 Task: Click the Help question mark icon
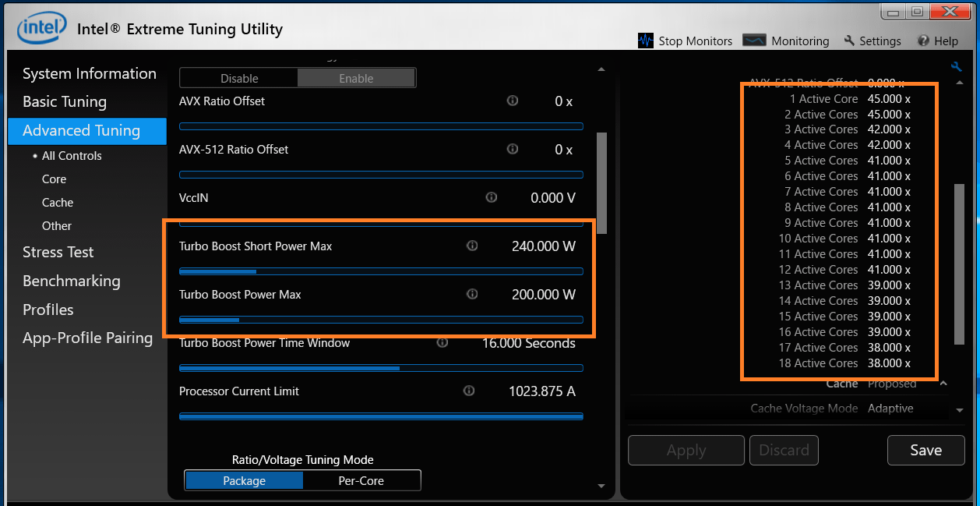point(923,41)
